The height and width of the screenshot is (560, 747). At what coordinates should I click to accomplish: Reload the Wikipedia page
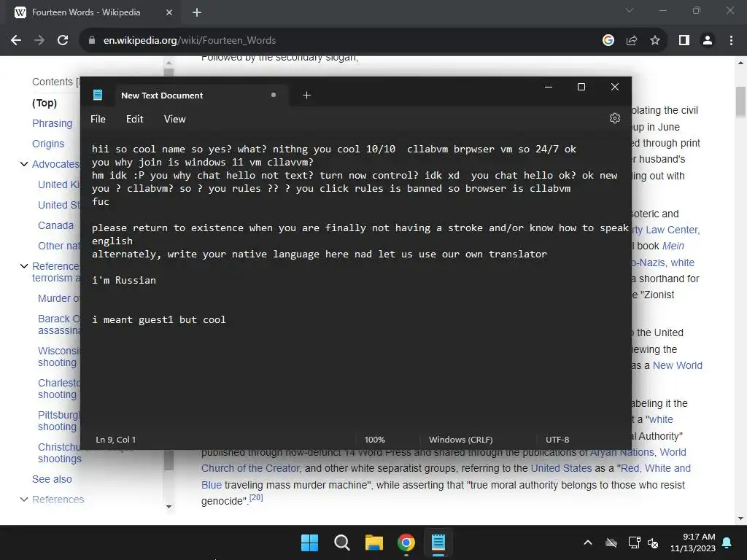point(63,40)
